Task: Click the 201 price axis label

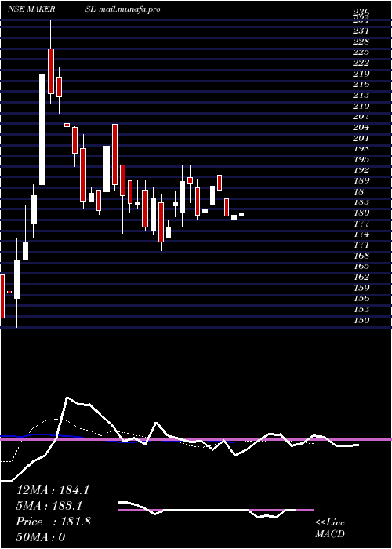Action: click(x=361, y=138)
